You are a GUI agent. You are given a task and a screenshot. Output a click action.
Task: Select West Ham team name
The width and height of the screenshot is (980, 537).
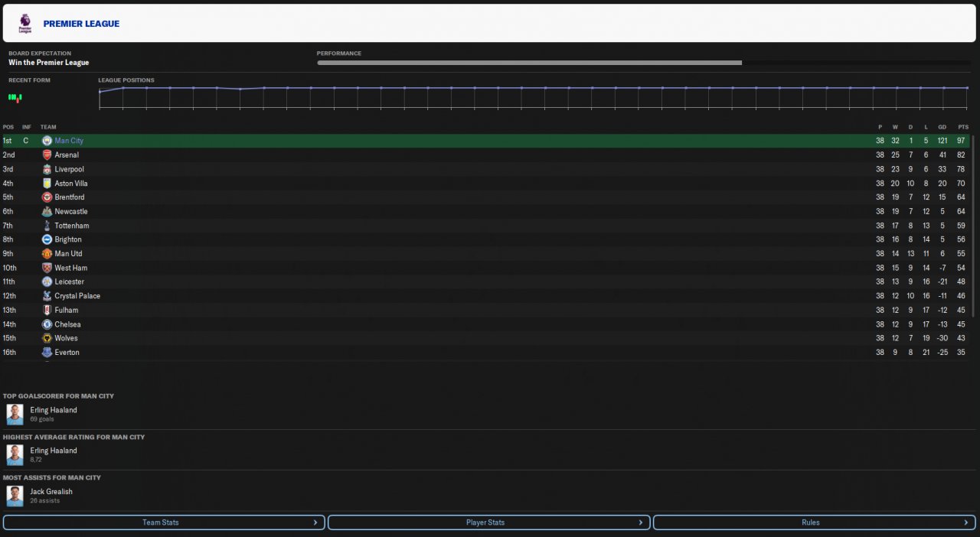tap(71, 268)
